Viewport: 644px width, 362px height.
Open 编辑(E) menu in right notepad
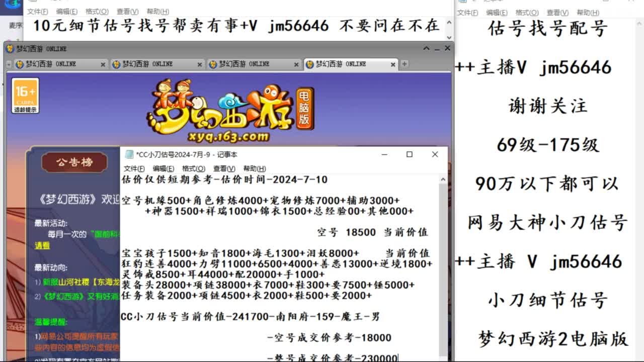497,13
